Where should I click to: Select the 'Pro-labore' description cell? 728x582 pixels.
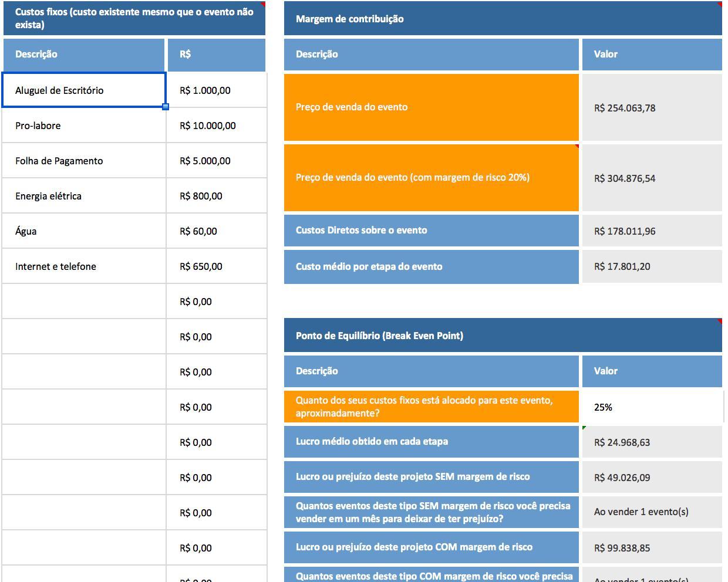click(x=83, y=126)
